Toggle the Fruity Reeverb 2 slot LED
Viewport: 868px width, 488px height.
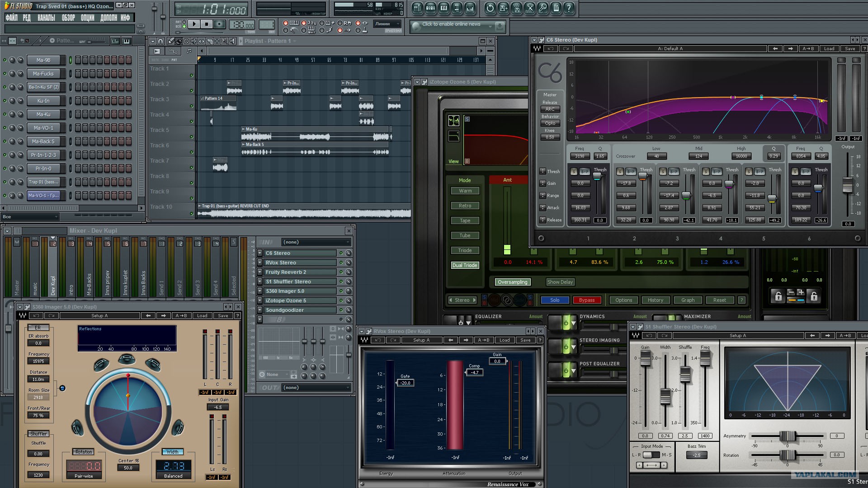coord(341,272)
